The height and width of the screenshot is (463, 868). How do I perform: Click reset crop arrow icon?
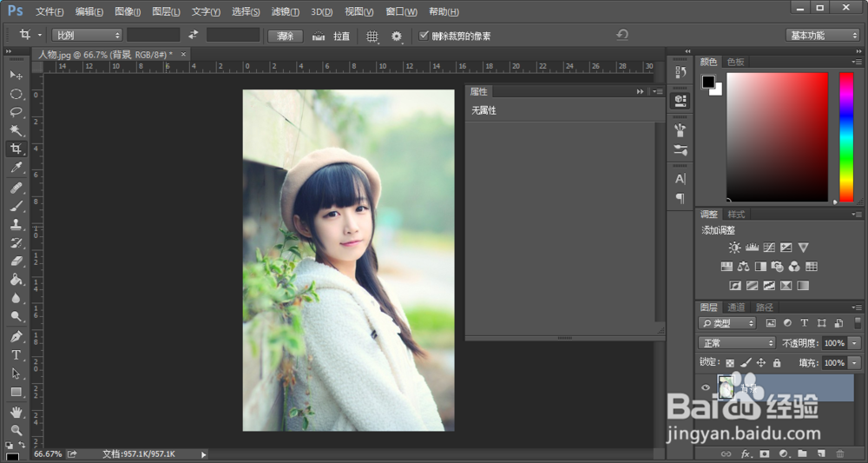(x=622, y=35)
